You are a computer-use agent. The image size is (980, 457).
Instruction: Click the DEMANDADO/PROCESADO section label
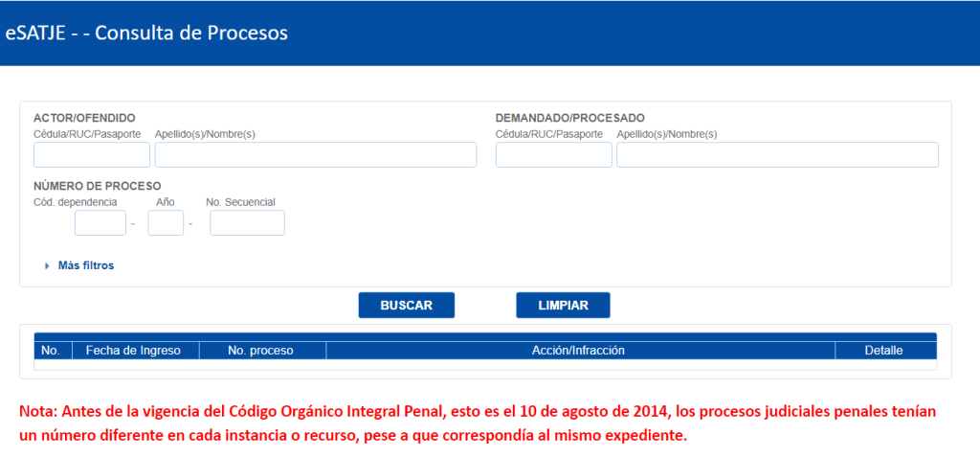click(570, 118)
